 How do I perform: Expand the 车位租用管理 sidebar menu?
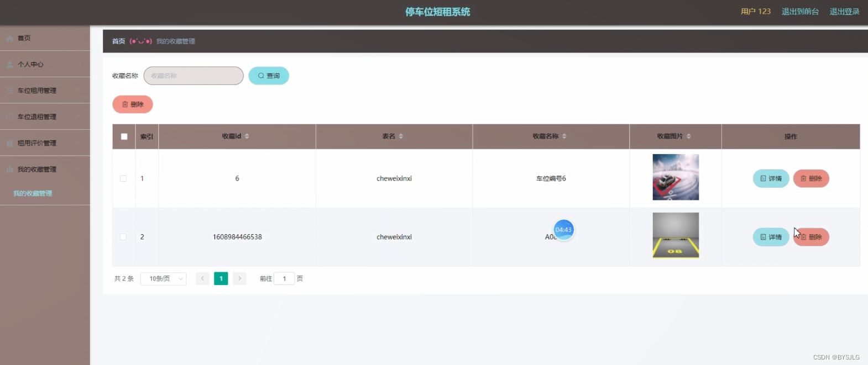79,91
